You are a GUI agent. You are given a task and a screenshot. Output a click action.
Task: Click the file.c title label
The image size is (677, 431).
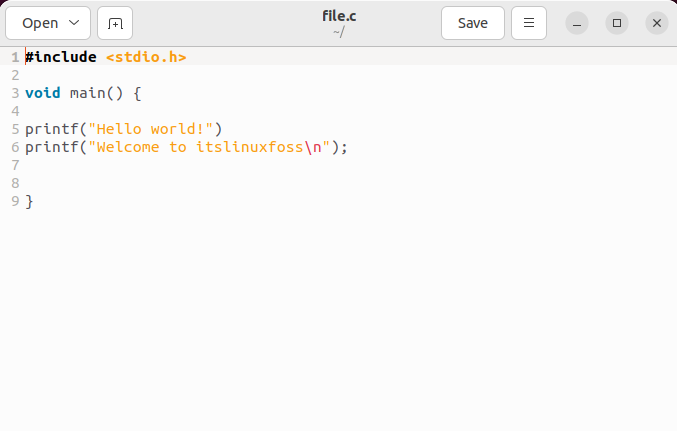(x=339, y=16)
